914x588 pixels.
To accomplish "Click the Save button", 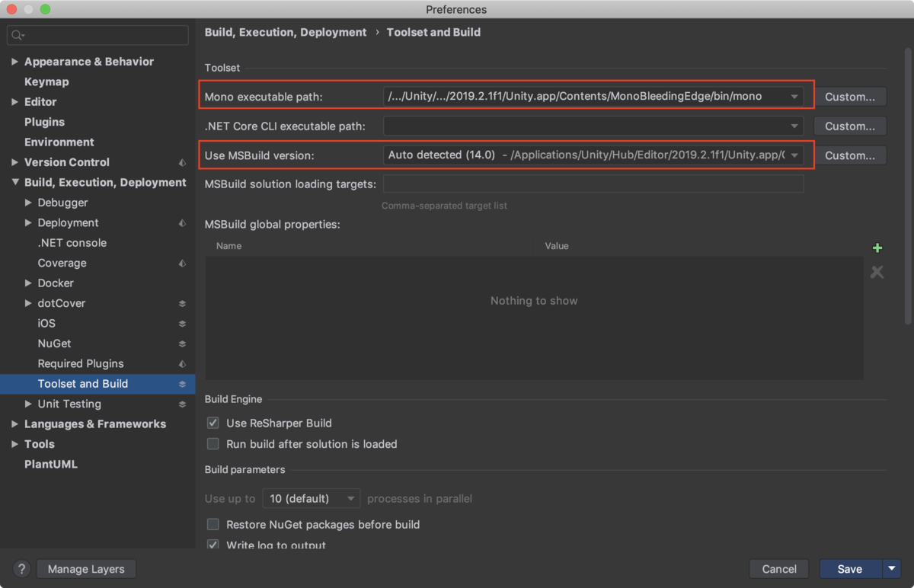I will pyautogui.click(x=850, y=569).
